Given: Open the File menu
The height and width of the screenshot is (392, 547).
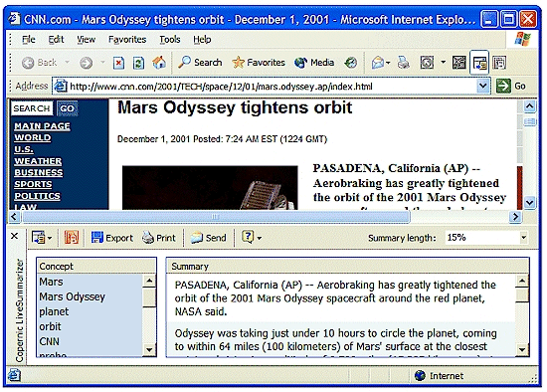Looking at the screenshot, I should pos(28,40).
